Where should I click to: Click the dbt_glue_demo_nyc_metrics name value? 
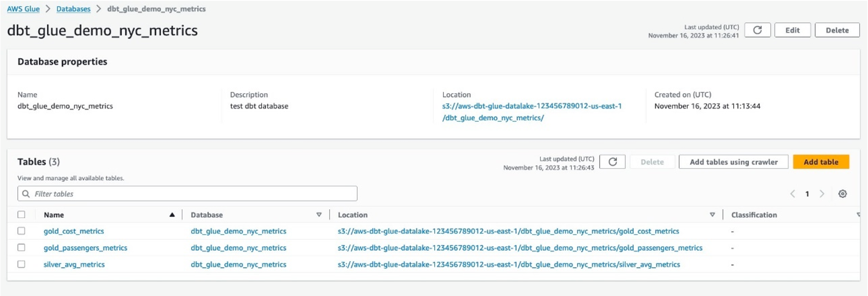65,106
